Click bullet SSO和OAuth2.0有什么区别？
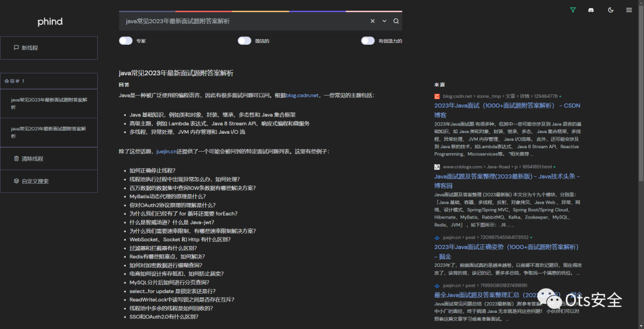 point(164,316)
